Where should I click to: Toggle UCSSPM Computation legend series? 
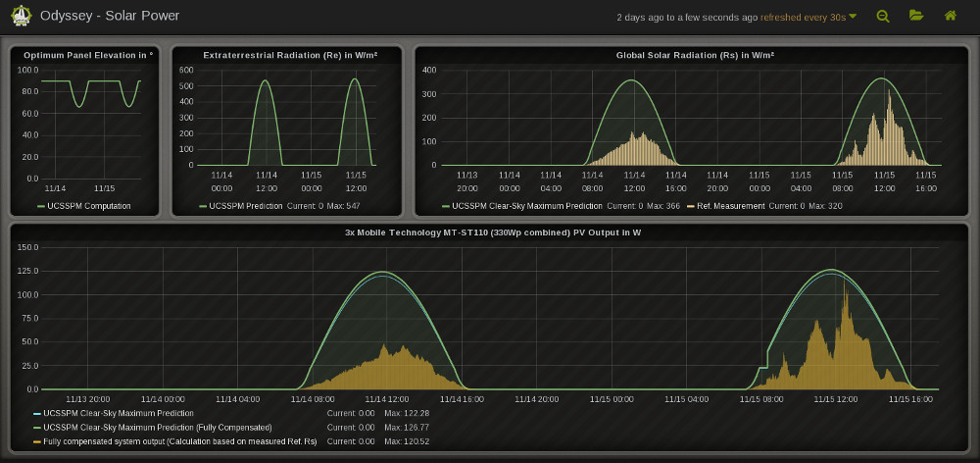click(88, 206)
